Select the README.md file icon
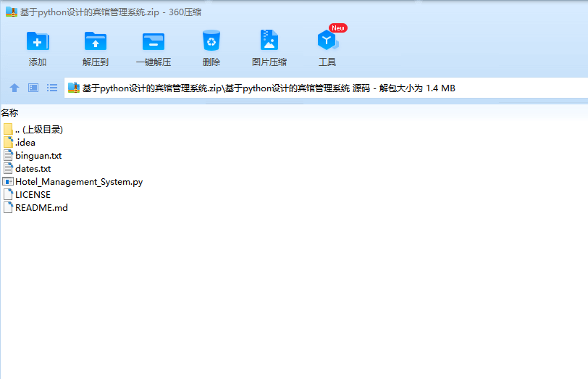The height and width of the screenshot is (379, 588). tap(8, 207)
